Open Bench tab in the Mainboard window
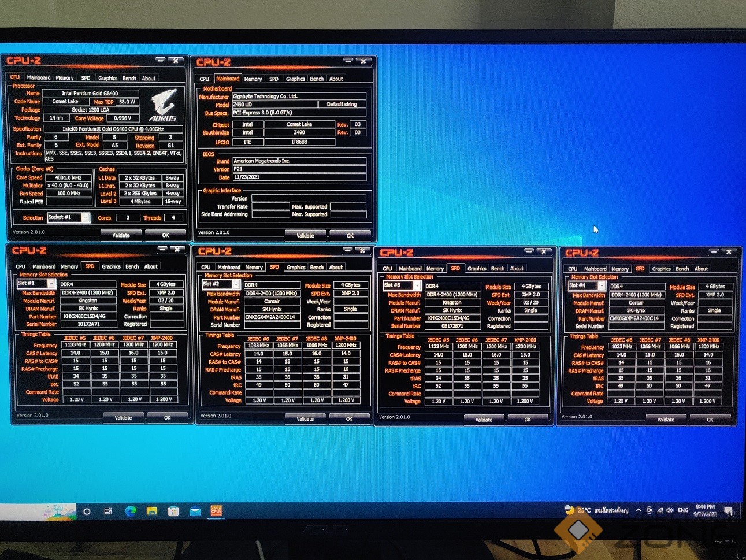The image size is (746, 560). point(317,79)
